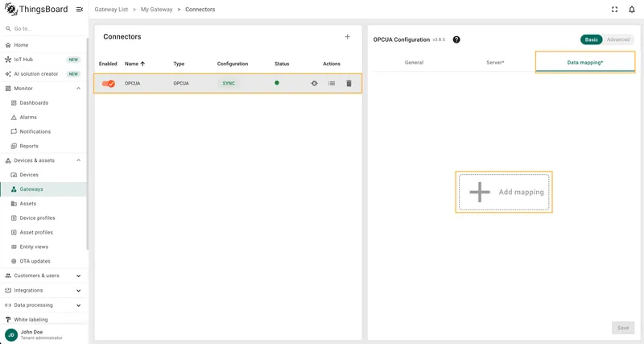The image size is (644, 344).
Task: Open the Server tab
Action: (495, 63)
